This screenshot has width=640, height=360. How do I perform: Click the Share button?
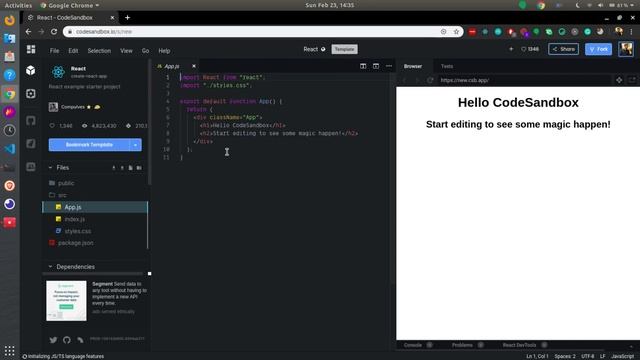pos(563,49)
